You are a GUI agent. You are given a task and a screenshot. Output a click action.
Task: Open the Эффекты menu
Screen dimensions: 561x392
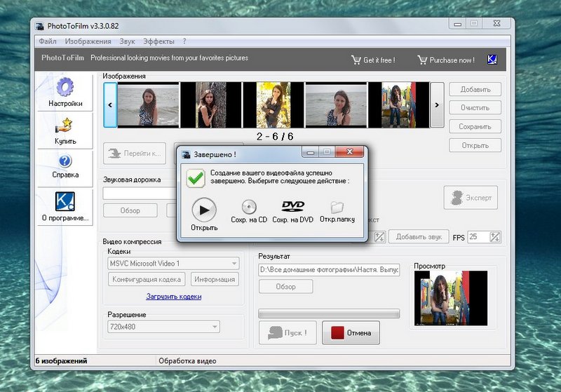(x=158, y=41)
